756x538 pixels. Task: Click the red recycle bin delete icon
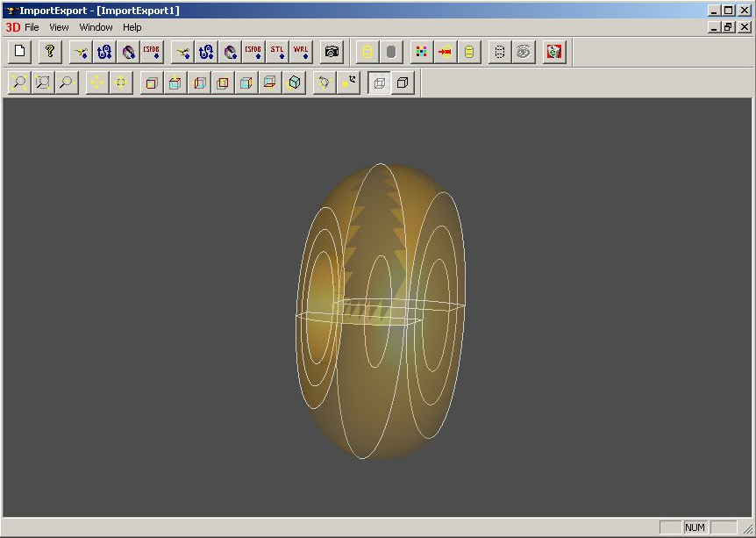554,52
